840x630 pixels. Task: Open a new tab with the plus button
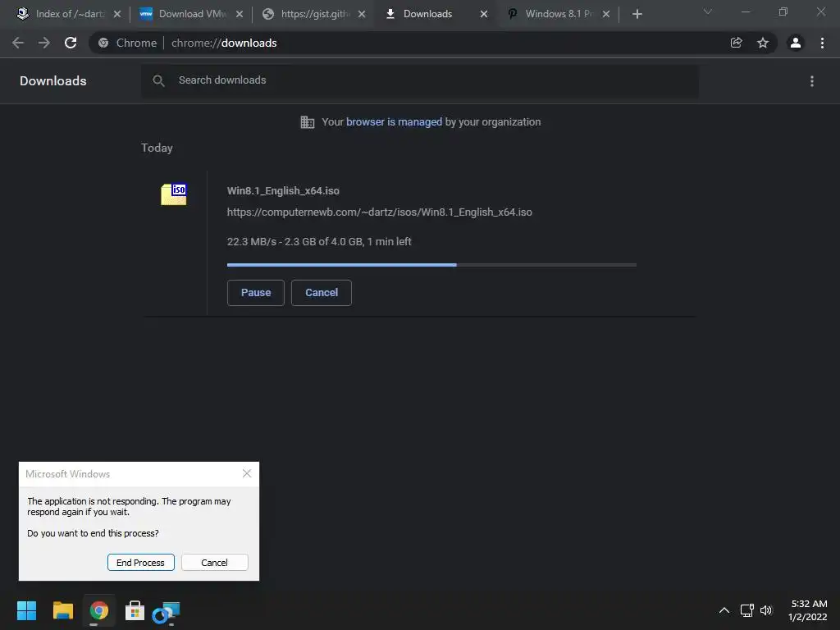(x=637, y=14)
